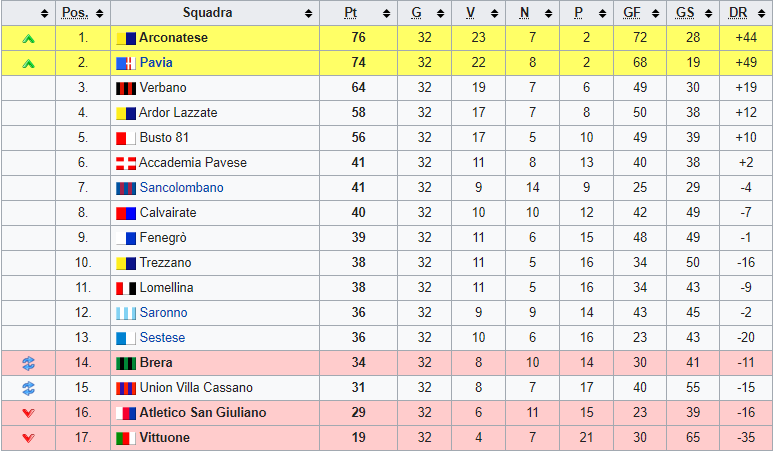Sort by the Squadra column sort arrows
This screenshot has height=451, width=774.
click(309, 13)
